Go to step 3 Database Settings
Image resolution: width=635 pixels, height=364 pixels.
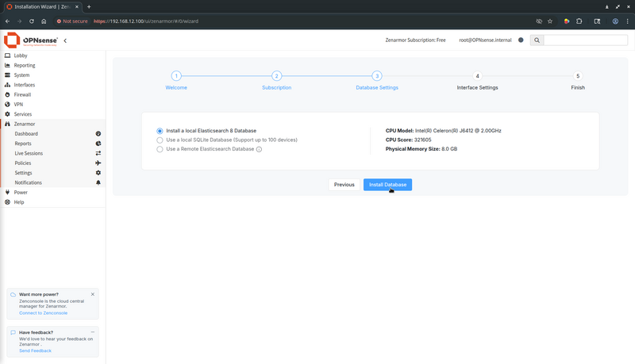[377, 75]
